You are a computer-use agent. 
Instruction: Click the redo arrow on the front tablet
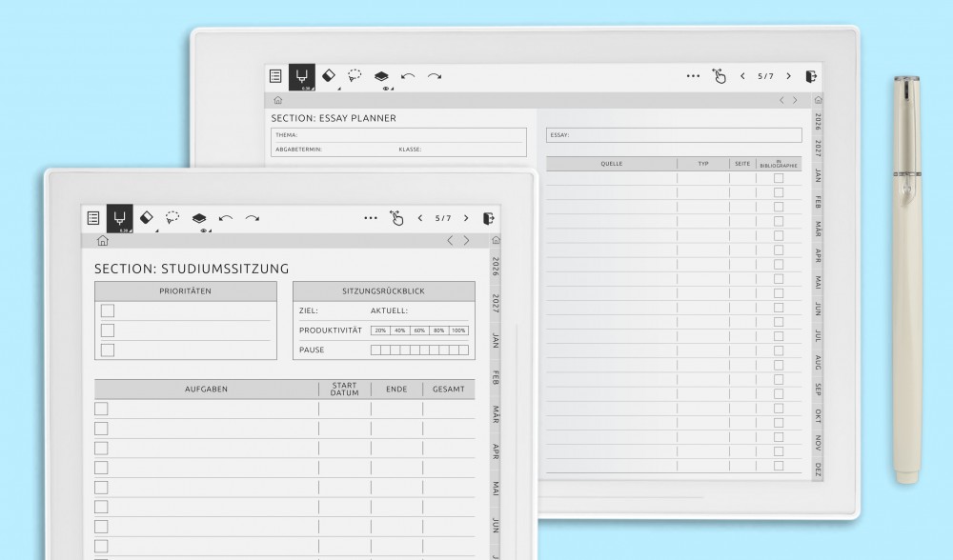[x=252, y=218]
